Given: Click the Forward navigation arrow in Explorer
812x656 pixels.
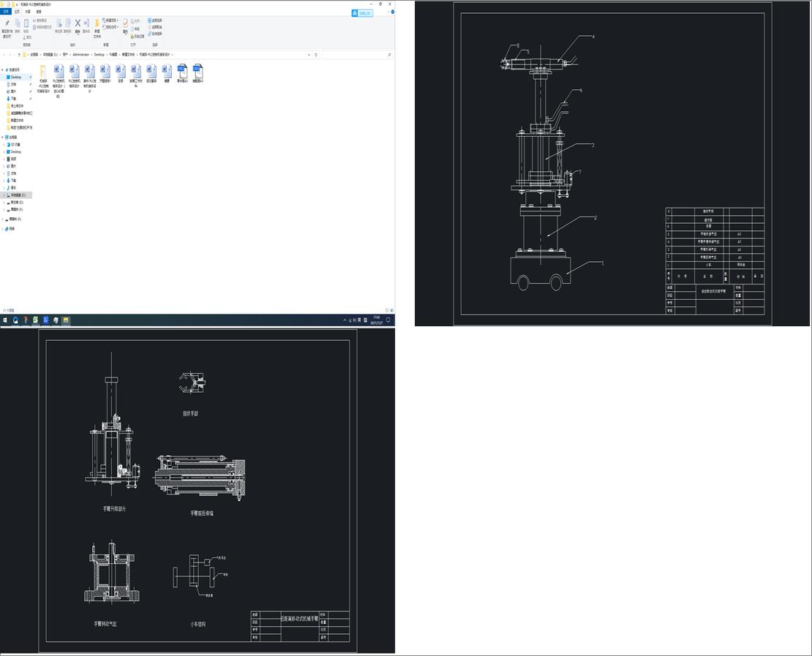Looking at the screenshot, I should [x=10, y=54].
